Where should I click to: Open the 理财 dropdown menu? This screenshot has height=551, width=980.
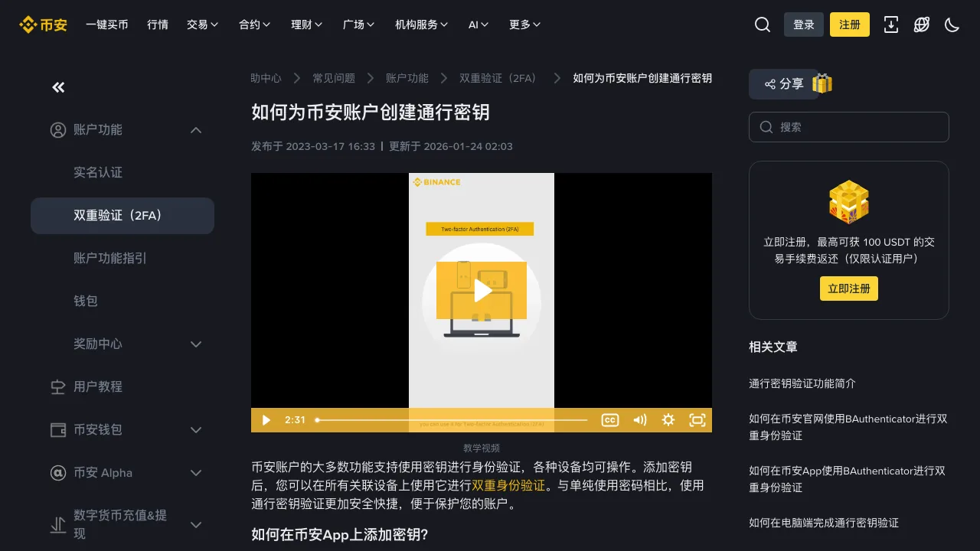(x=307, y=24)
